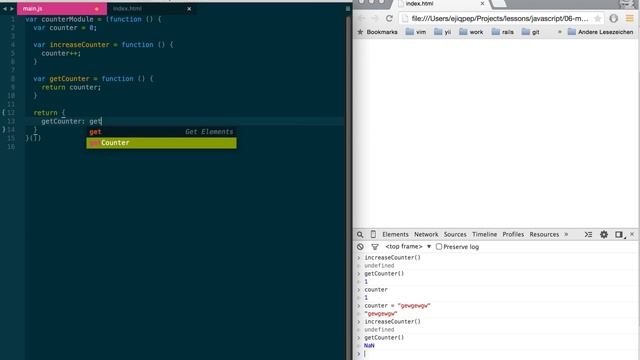This screenshot has height=360, width=640.
Task: Close the index.html editor tab
Action: [x=189, y=9]
